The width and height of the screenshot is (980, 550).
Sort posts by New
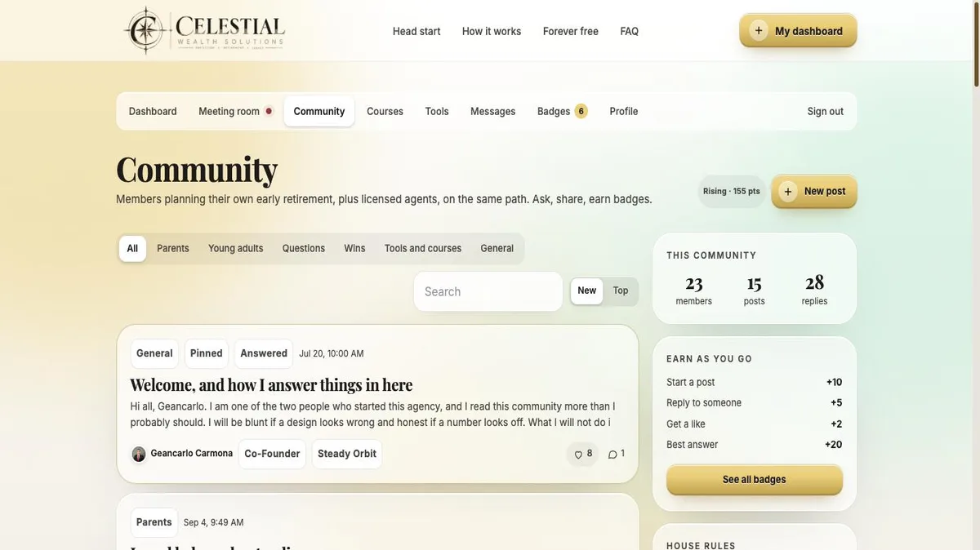coord(587,291)
